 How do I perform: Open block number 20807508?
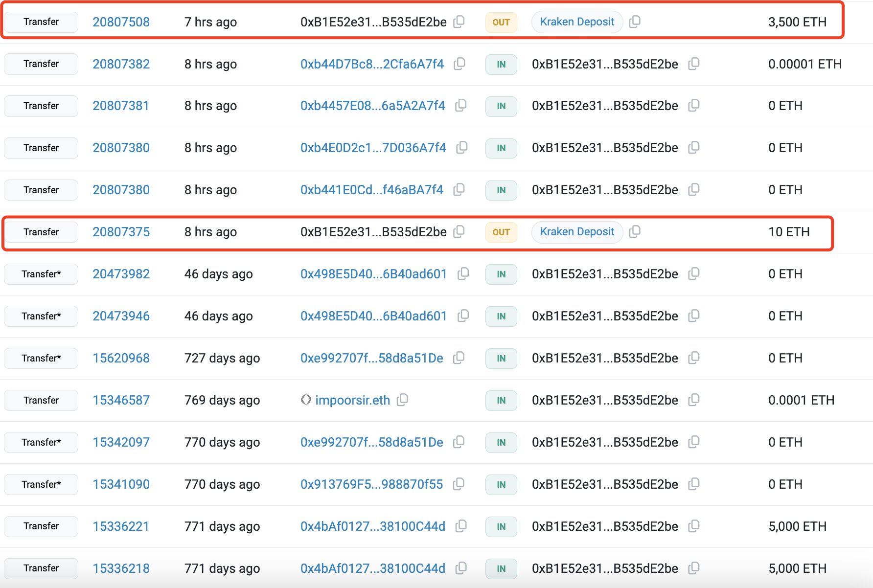tap(121, 22)
